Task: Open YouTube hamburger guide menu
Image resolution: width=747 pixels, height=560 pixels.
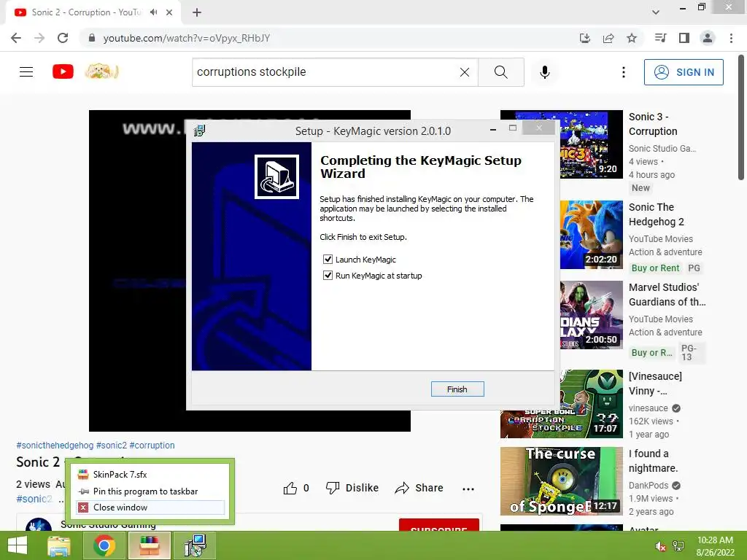Action: coord(26,72)
